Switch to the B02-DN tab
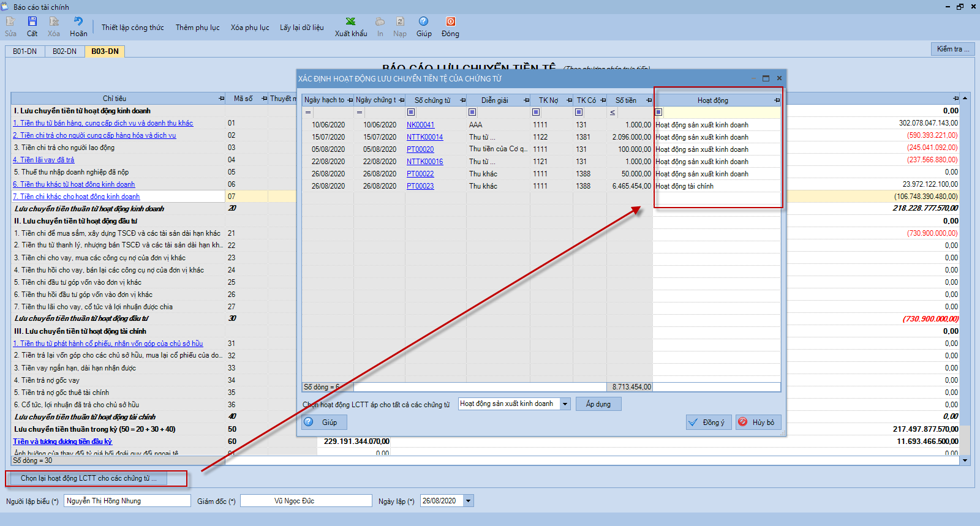The image size is (980, 526). [x=64, y=51]
